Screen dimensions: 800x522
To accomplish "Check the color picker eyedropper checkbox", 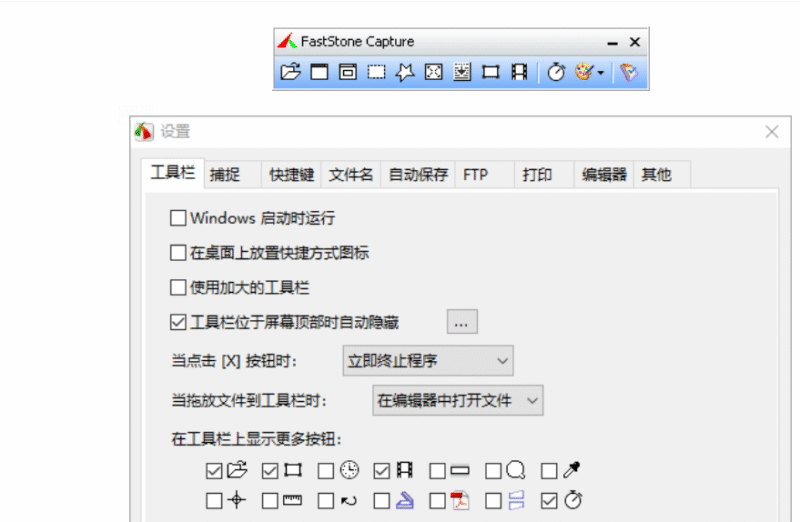I will [549, 471].
